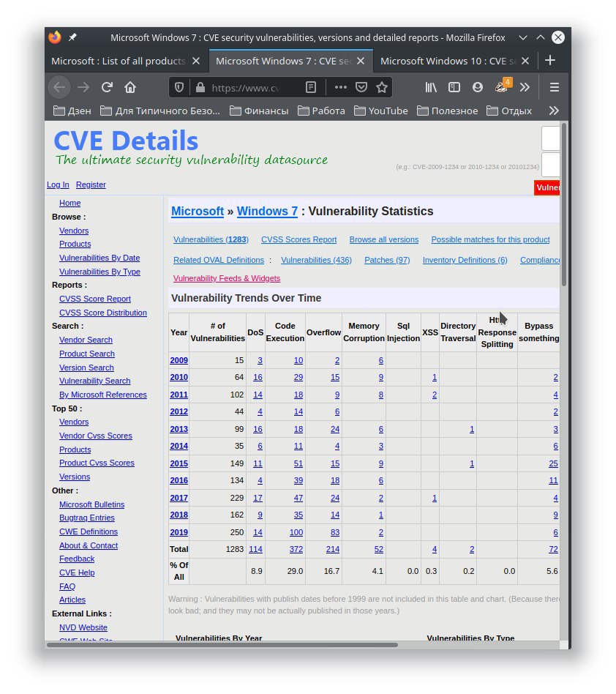The height and width of the screenshot is (694, 616).
Task: Go to the Firefox home page
Action: (130, 88)
